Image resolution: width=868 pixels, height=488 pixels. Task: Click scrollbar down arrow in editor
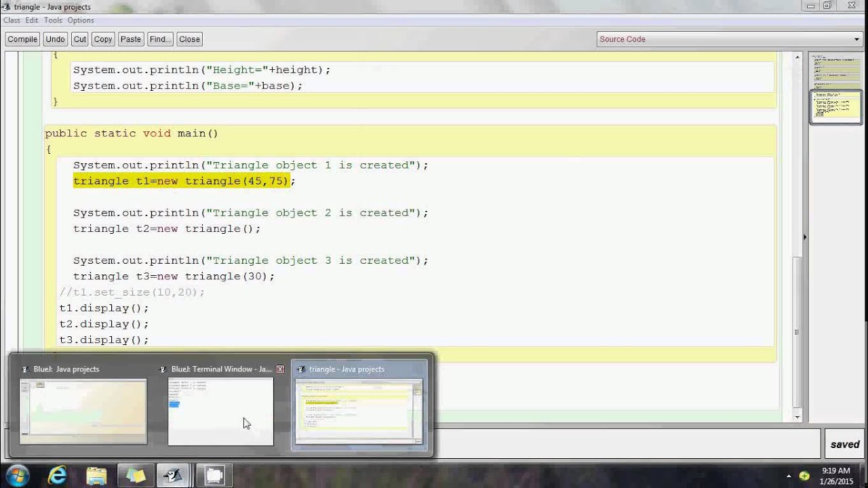pyautogui.click(x=797, y=418)
